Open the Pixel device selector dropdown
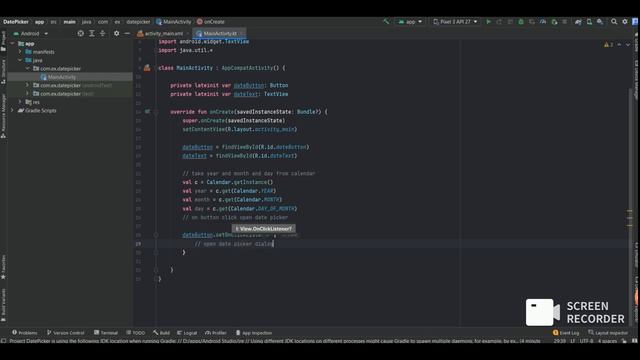The image size is (640, 360). (x=455, y=22)
